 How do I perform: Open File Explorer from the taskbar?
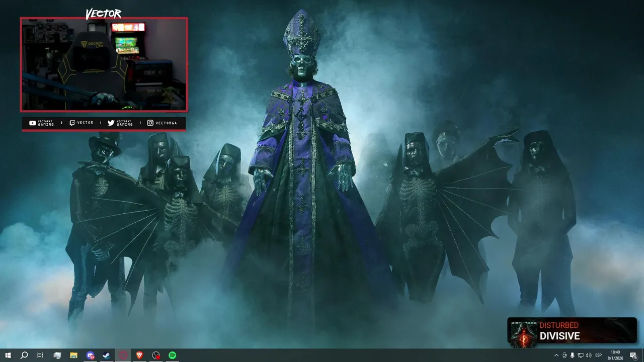pos(73,355)
